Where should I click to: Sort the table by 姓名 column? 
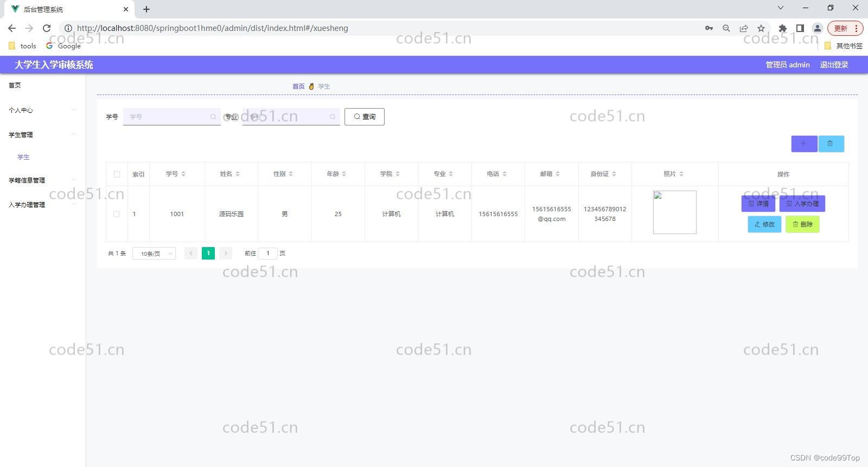tap(238, 174)
